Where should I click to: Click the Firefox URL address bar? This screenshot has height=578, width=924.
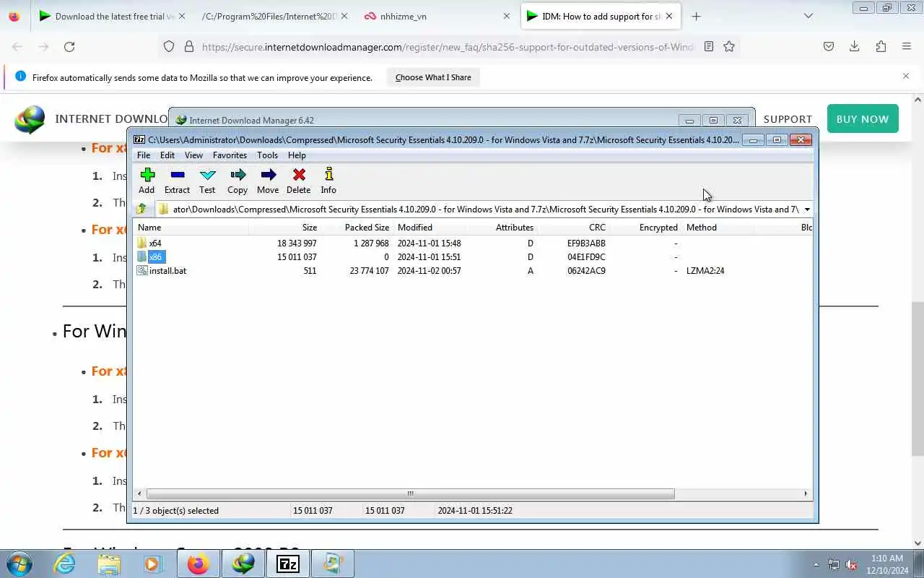(x=446, y=46)
